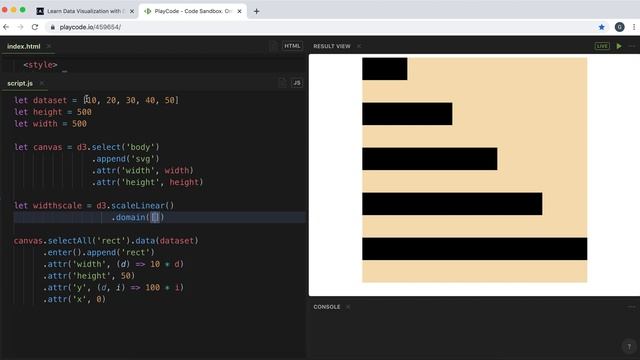Click the .append('svg') code line
640x360 pixels.
click(x=125, y=159)
